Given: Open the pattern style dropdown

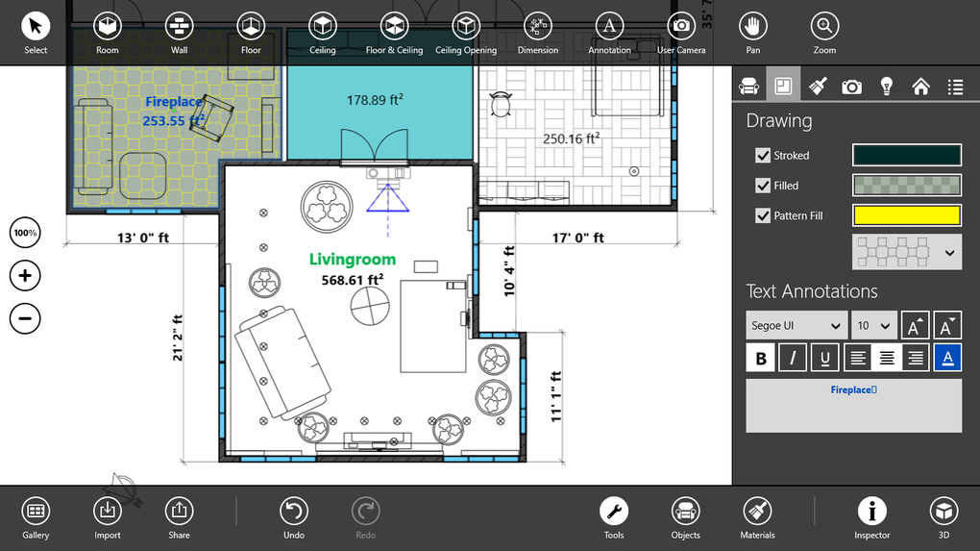Looking at the screenshot, I should tap(906, 252).
